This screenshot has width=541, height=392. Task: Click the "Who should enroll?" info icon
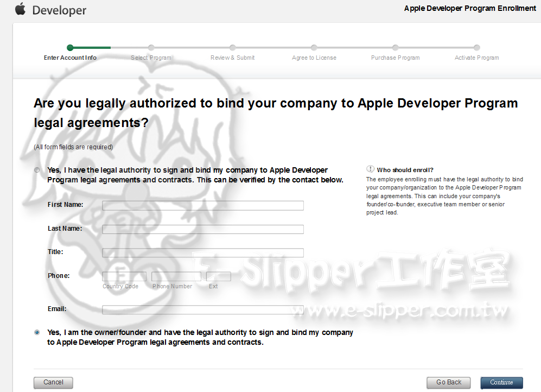370,169
